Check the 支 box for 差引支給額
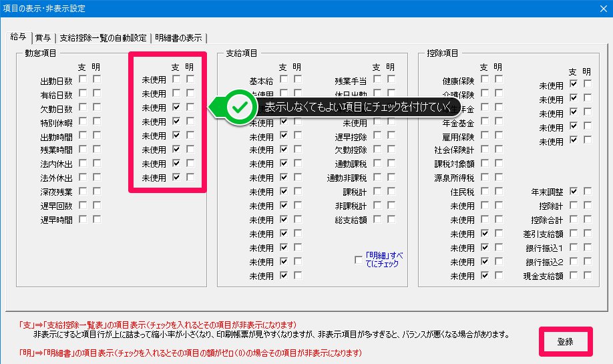The height and width of the screenshot is (364, 613). pos(574,233)
